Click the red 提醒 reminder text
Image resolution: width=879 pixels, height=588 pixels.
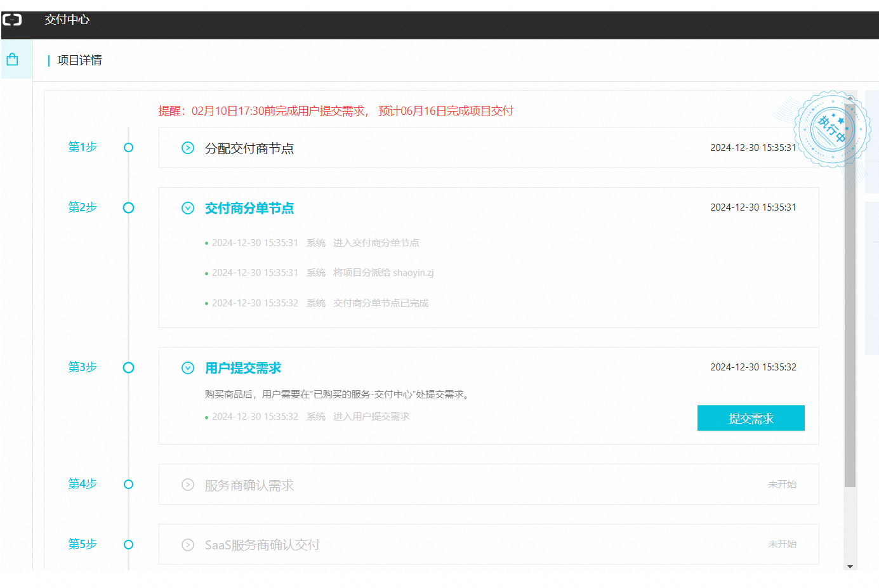coord(336,111)
